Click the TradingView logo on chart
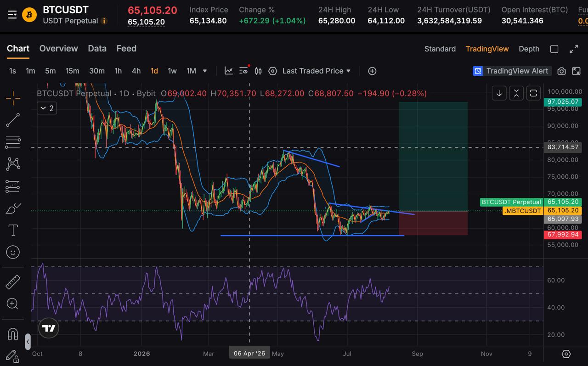The width and height of the screenshot is (588, 366). click(49, 328)
